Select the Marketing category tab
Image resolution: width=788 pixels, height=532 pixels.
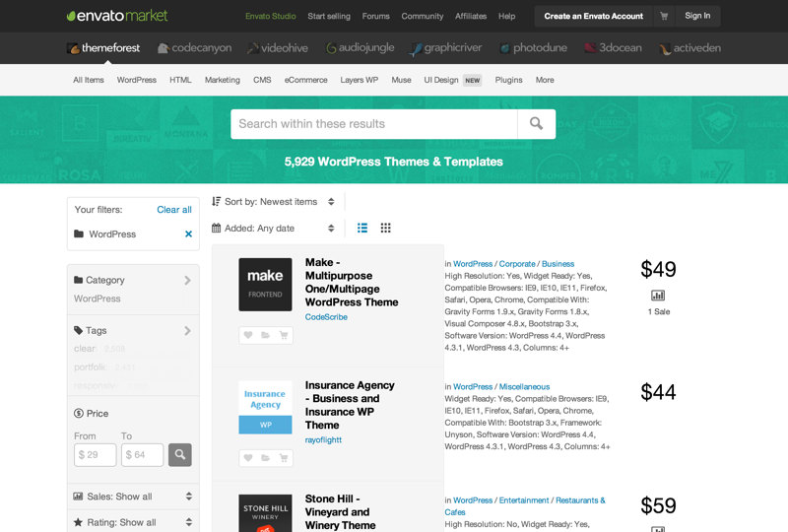(x=223, y=80)
